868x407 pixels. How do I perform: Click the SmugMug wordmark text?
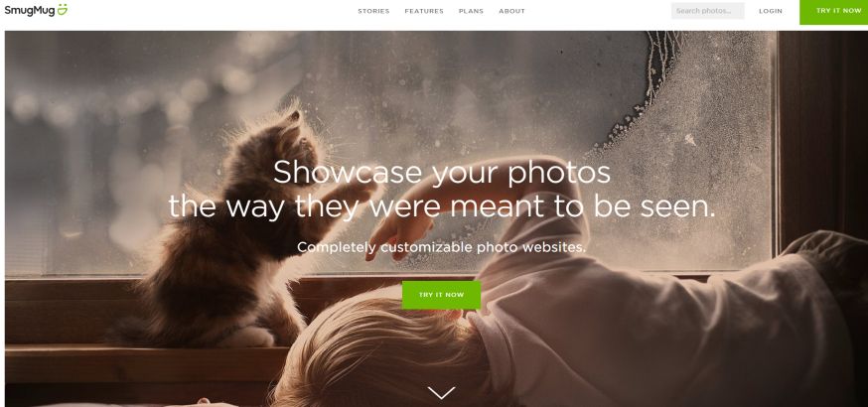[30, 10]
